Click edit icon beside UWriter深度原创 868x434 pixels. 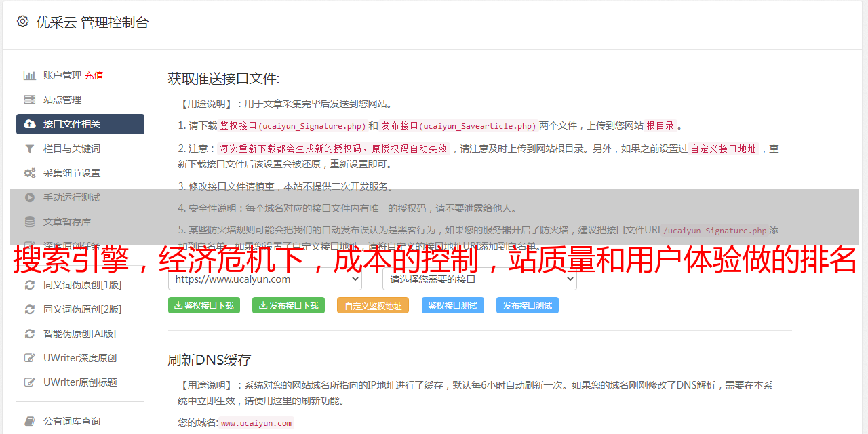pos(30,358)
